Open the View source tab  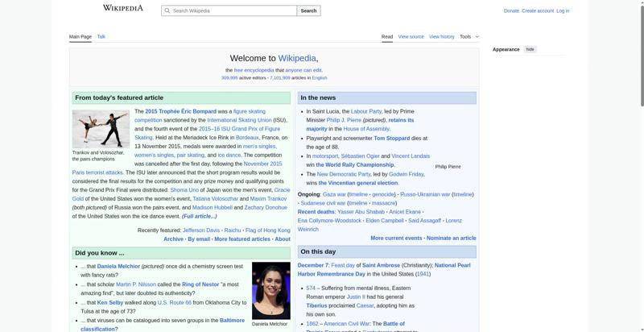411,36
